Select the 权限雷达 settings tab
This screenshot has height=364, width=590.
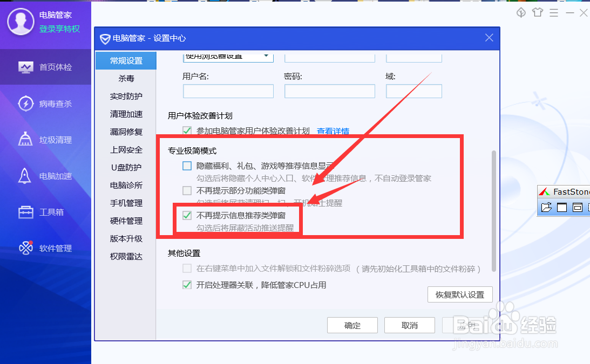click(x=126, y=257)
